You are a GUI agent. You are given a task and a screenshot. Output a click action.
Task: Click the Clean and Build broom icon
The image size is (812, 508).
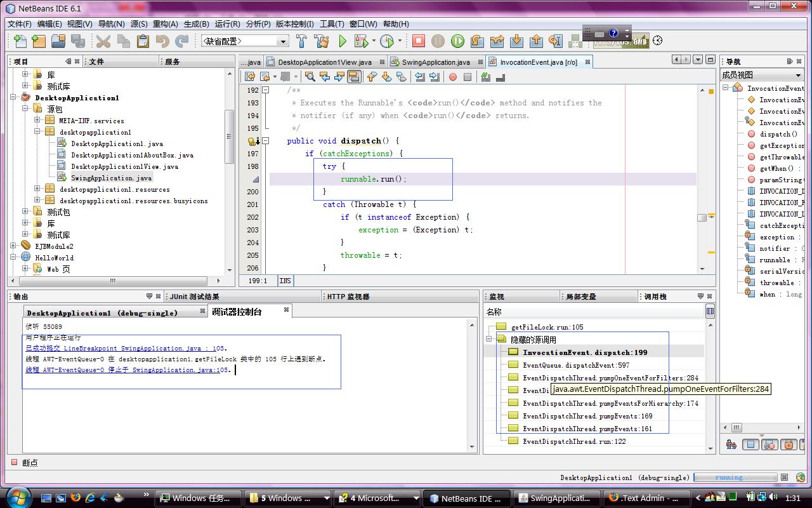pos(322,41)
